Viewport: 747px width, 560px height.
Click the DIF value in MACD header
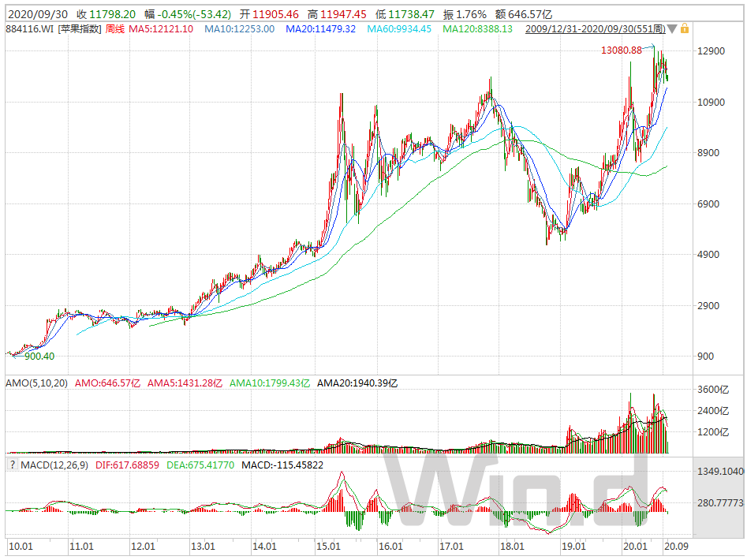129,466
